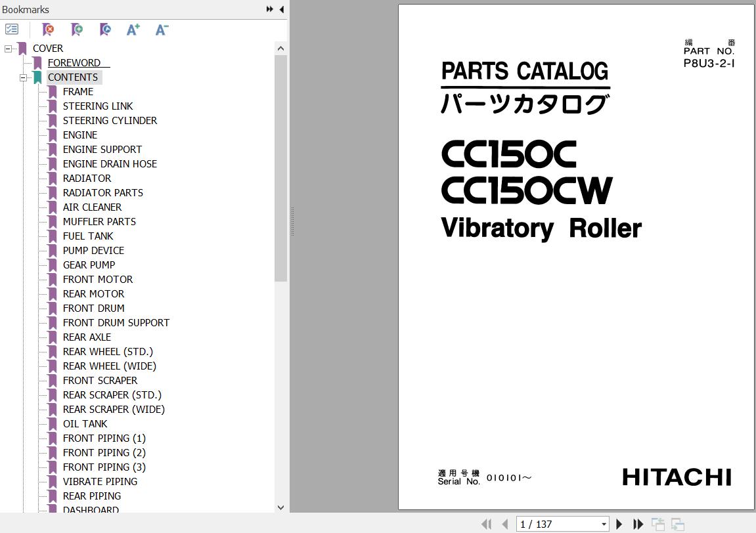Select FUEL TANK bookmark
Image resolution: width=756 pixels, height=533 pixels.
coord(88,236)
